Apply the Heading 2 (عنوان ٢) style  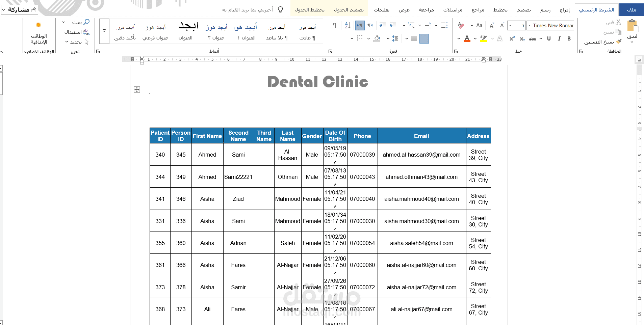[216, 31]
